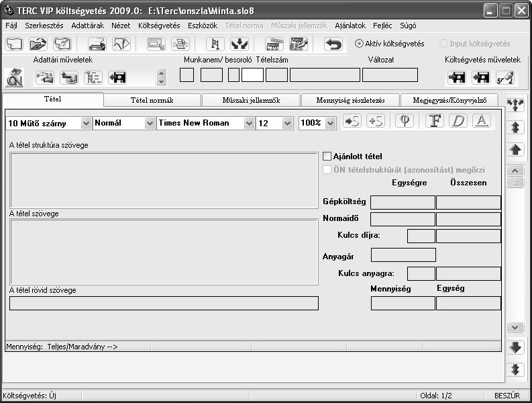Click the three-way branching arrows icon
Image resolution: width=532 pixels, height=403 pixels.
pyautogui.click(x=515, y=105)
